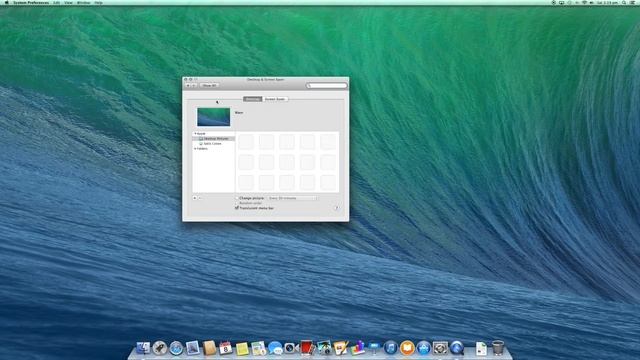The width and height of the screenshot is (640, 360).
Task: Open orange iBooks icon in Dock
Action: pyautogui.click(x=407, y=348)
